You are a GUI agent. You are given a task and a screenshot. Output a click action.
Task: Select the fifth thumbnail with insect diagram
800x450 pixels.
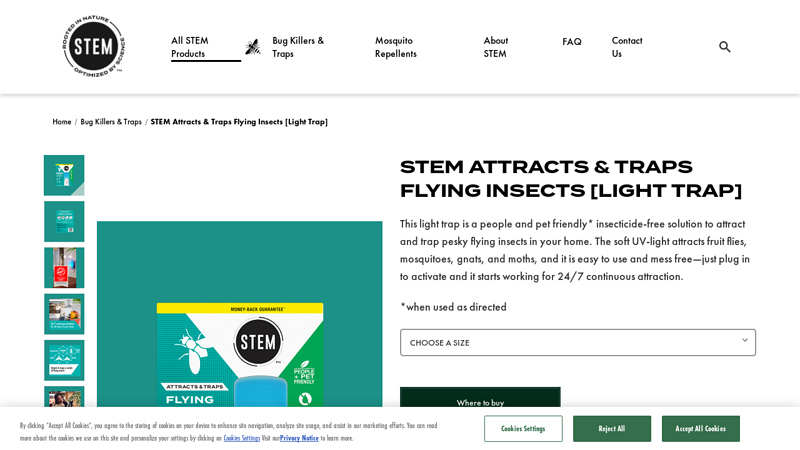pyautogui.click(x=64, y=360)
